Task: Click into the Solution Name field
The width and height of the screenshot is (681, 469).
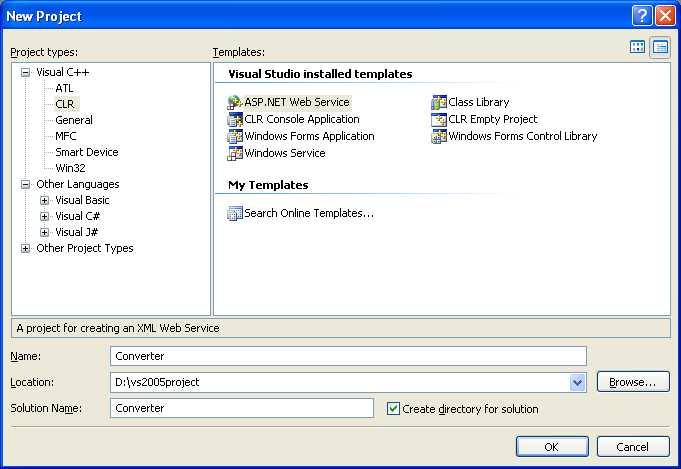Action: click(242, 408)
